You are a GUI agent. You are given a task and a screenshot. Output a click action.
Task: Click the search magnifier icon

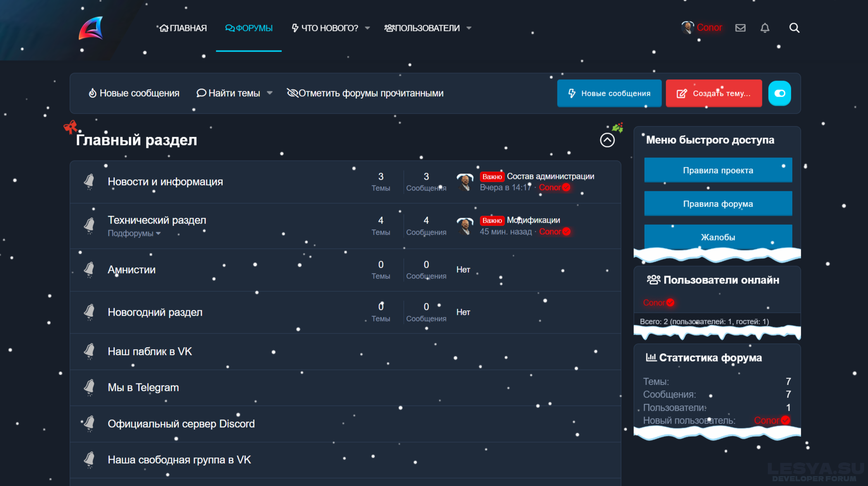point(794,28)
